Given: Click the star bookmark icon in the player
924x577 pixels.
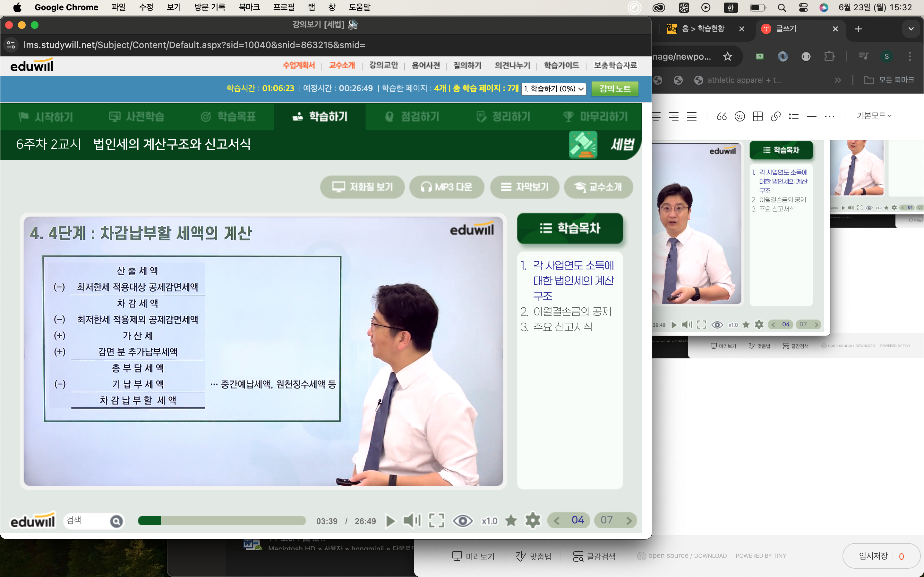Looking at the screenshot, I should click(x=511, y=521).
